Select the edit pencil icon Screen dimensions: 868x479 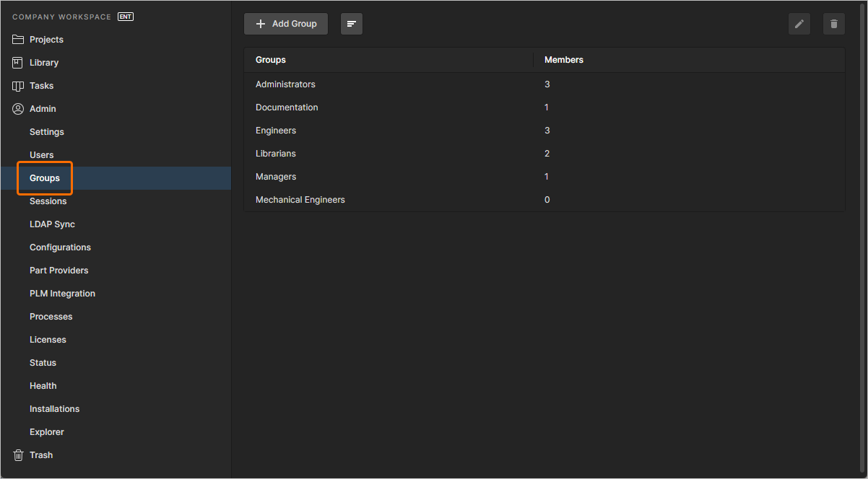tap(799, 23)
